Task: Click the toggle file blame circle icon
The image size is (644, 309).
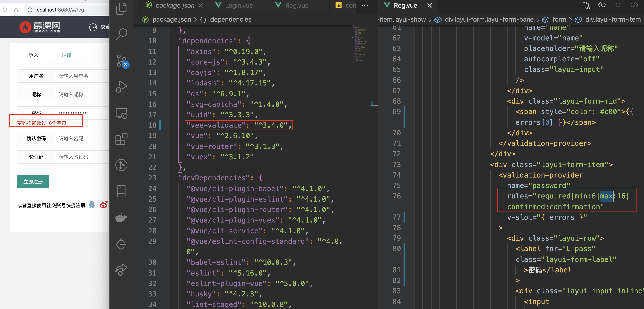Action: click(x=618, y=5)
